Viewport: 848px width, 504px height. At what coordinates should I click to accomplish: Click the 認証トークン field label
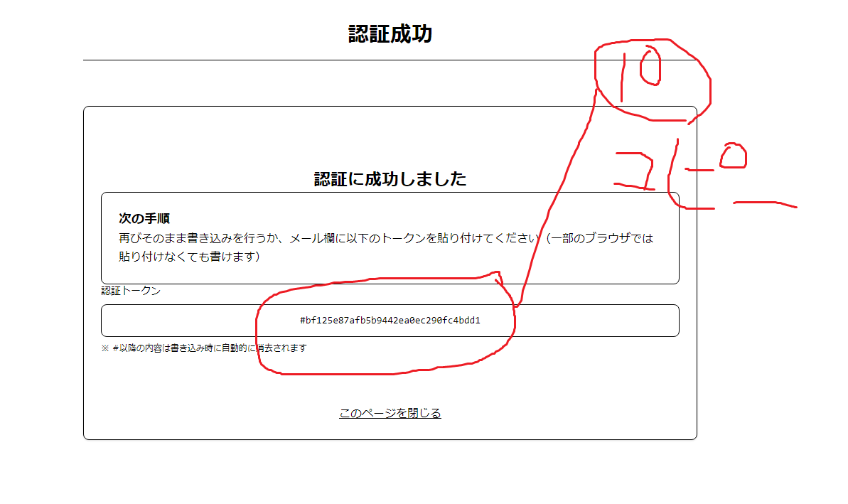131,291
